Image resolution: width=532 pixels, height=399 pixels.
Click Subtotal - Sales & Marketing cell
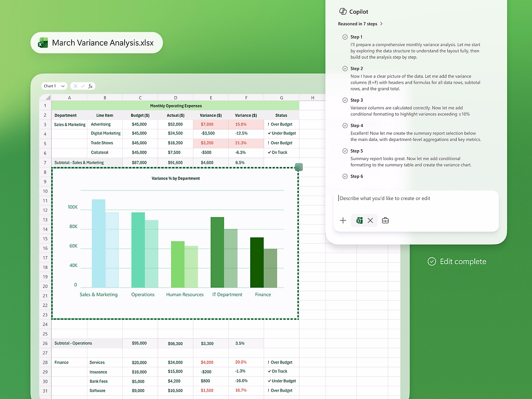click(87, 162)
